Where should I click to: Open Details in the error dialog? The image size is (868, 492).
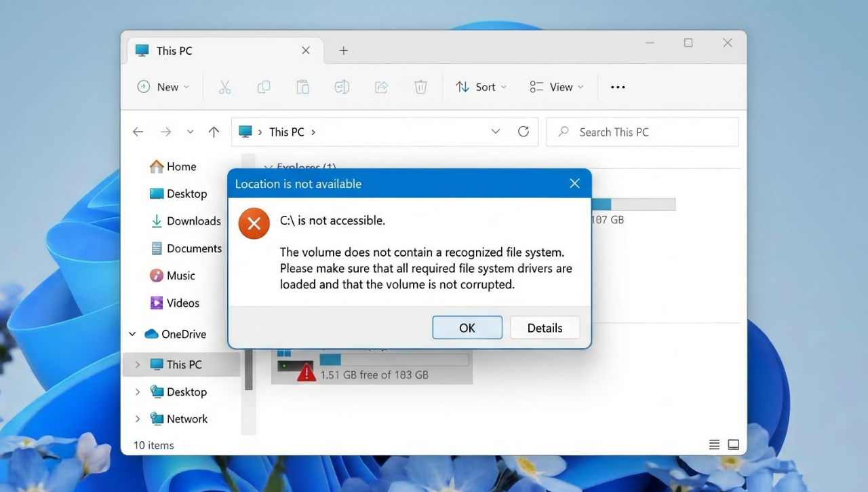pyautogui.click(x=545, y=328)
